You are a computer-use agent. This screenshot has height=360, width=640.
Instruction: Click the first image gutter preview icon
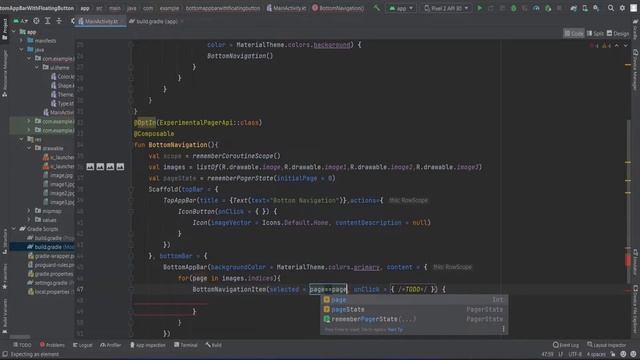[x=90, y=167]
